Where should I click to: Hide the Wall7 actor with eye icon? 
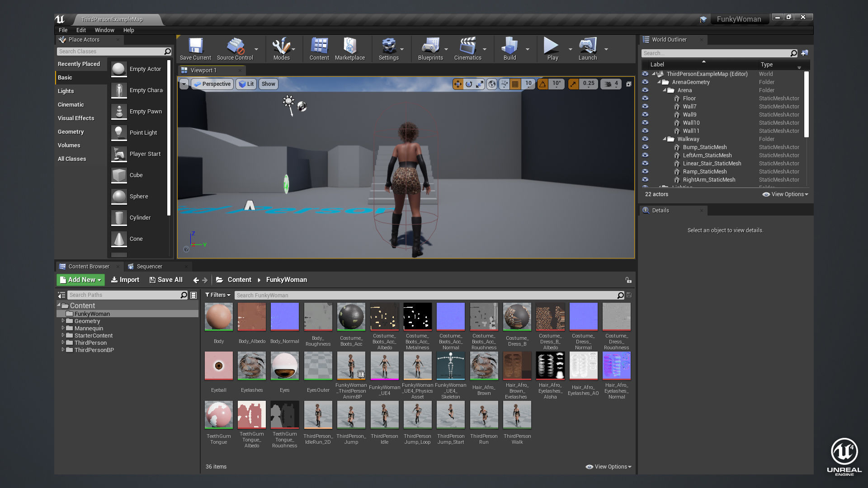pyautogui.click(x=645, y=107)
